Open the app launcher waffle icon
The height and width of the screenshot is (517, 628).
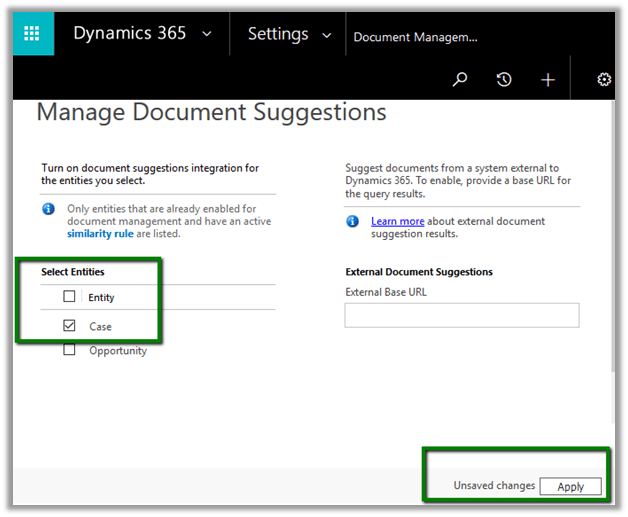pyautogui.click(x=33, y=34)
